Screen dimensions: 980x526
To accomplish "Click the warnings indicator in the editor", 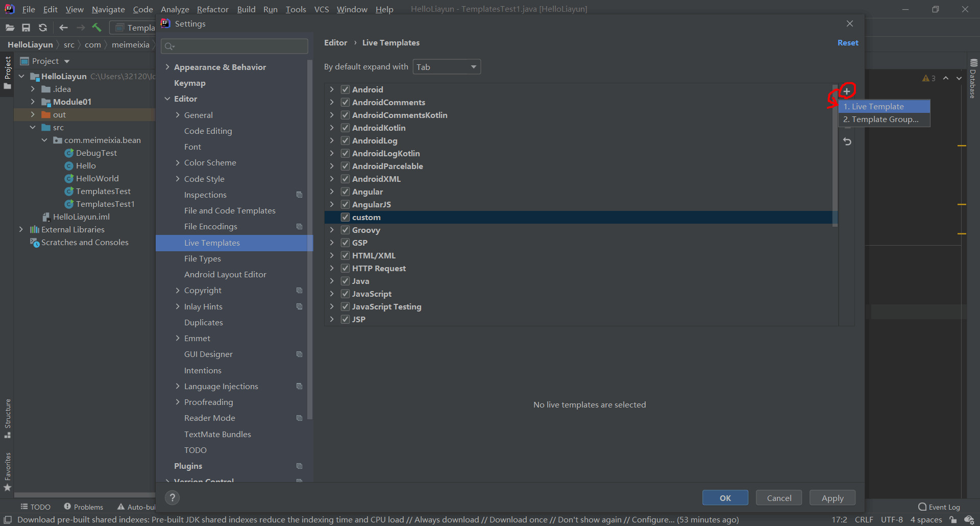I will click(x=929, y=78).
